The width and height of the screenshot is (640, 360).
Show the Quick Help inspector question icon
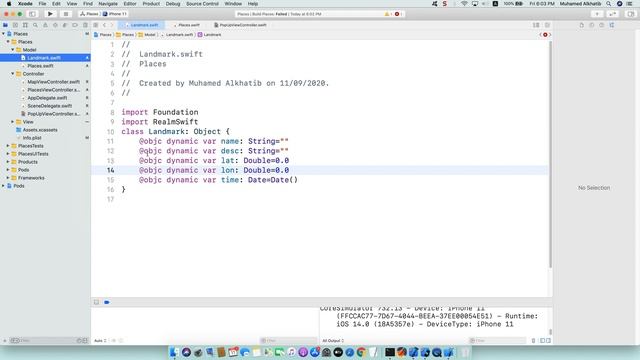tap(602, 25)
